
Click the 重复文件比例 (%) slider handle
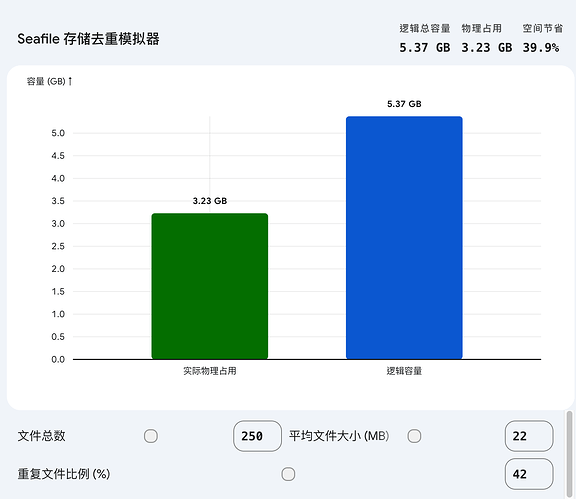[x=288, y=474]
